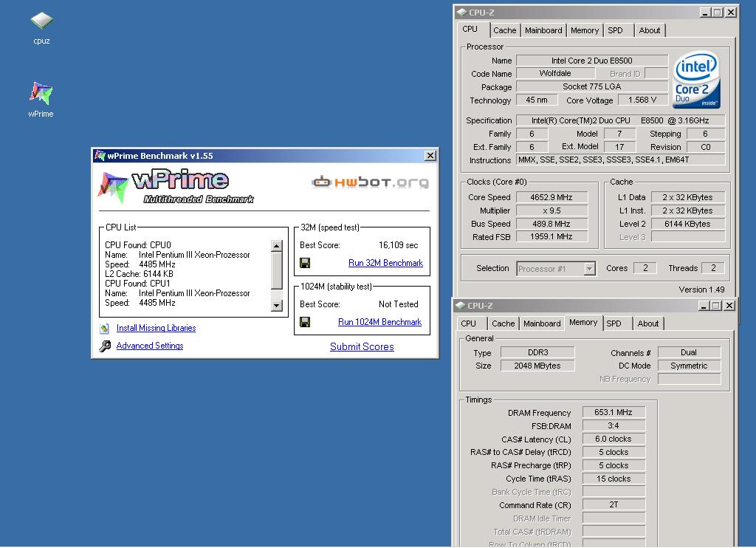This screenshot has width=756, height=548.
Task: Click the Revision value C0
Action: 706,147
